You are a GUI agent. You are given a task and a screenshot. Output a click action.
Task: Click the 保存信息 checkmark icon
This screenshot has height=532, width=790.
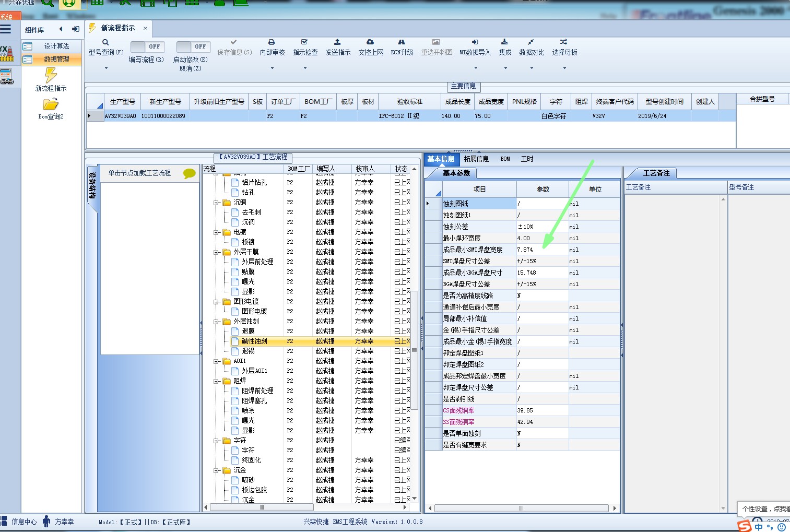pyautogui.click(x=234, y=42)
